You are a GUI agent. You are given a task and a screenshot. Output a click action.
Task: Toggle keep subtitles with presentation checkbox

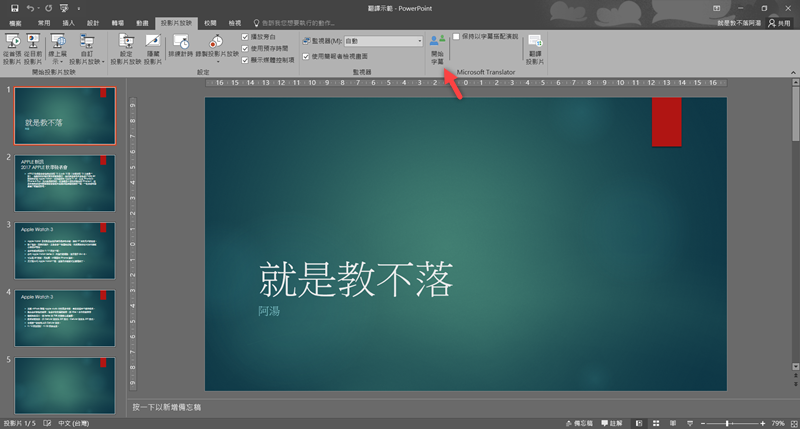coord(456,37)
